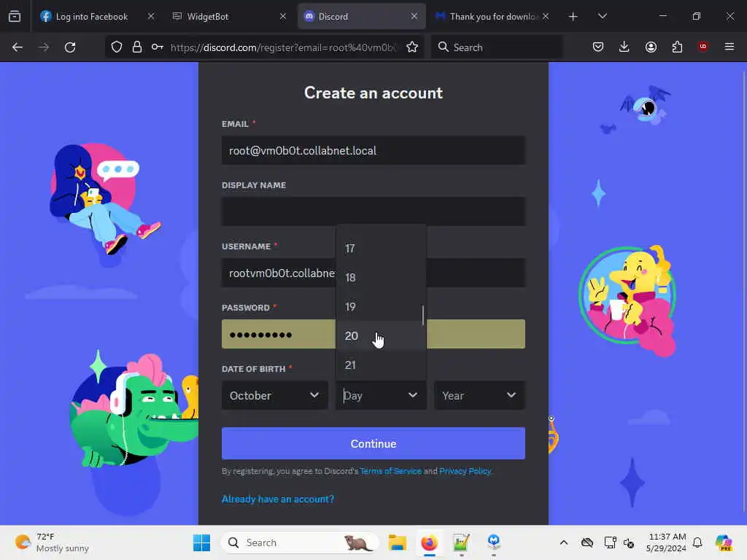Open the Privacy Policy link

click(x=465, y=471)
